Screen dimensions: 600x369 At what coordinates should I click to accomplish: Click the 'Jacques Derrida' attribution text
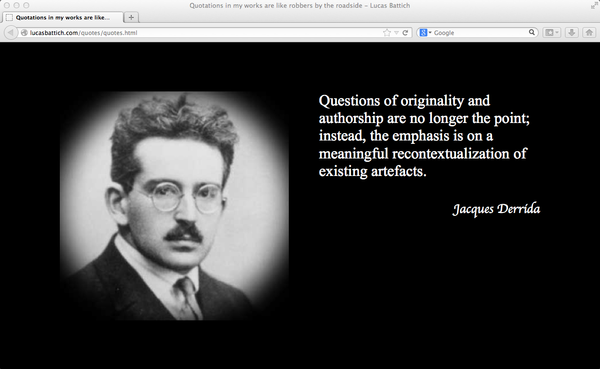tap(496, 209)
